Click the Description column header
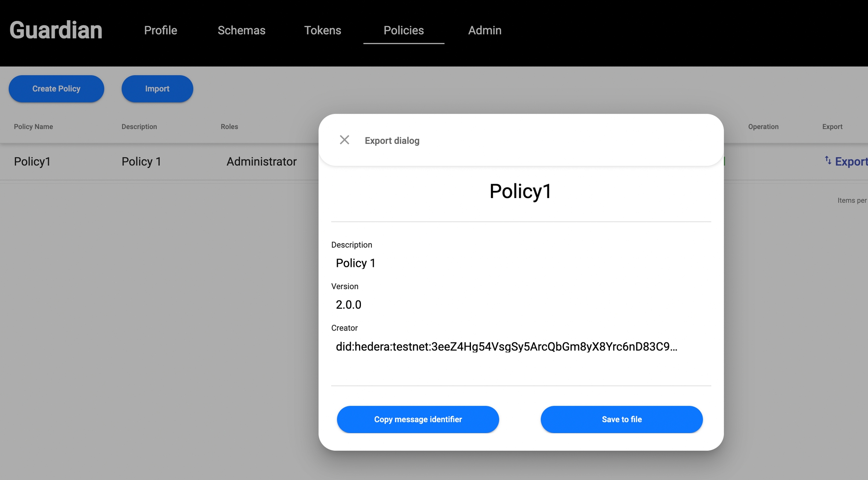This screenshot has height=480, width=868. click(139, 127)
